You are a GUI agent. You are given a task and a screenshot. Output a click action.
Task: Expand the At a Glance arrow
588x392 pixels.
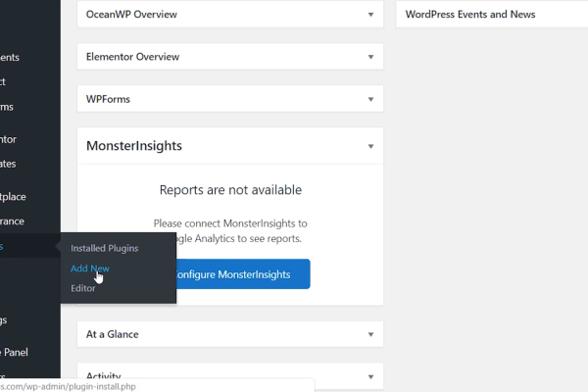pos(370,334)
